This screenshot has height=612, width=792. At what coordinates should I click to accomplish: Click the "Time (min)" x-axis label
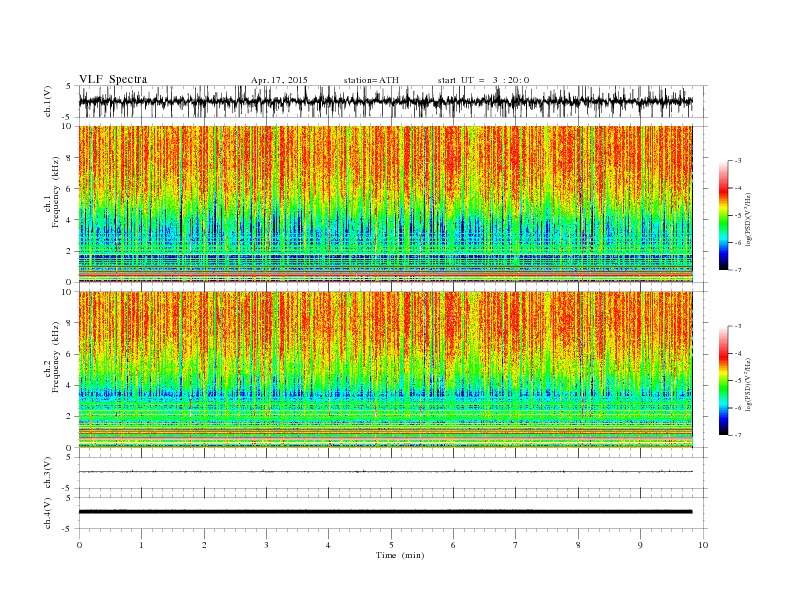(400, 555)
